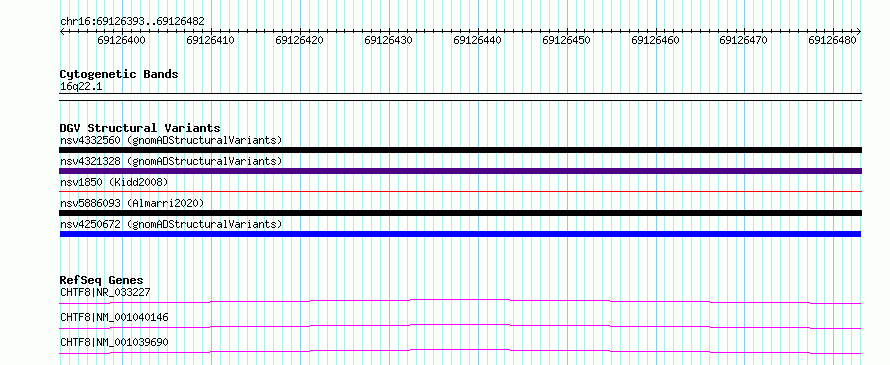This screenshot has height=365, width=890.
Task: Click ruler position 69126470
Action: pyautogui.click(x=743, y=40)
